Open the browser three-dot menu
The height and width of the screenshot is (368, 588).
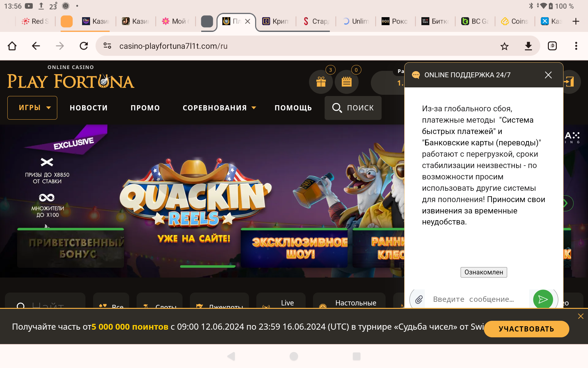[x=576, y=46]
